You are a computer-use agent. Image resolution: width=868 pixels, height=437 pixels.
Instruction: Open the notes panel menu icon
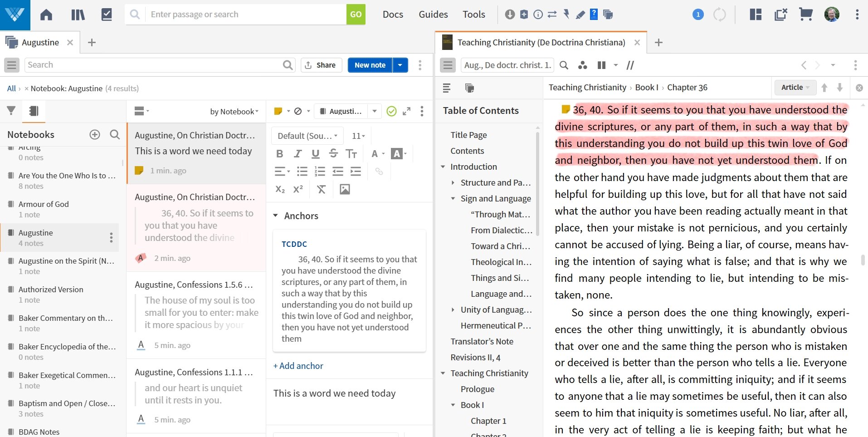[x=12, y=65]
